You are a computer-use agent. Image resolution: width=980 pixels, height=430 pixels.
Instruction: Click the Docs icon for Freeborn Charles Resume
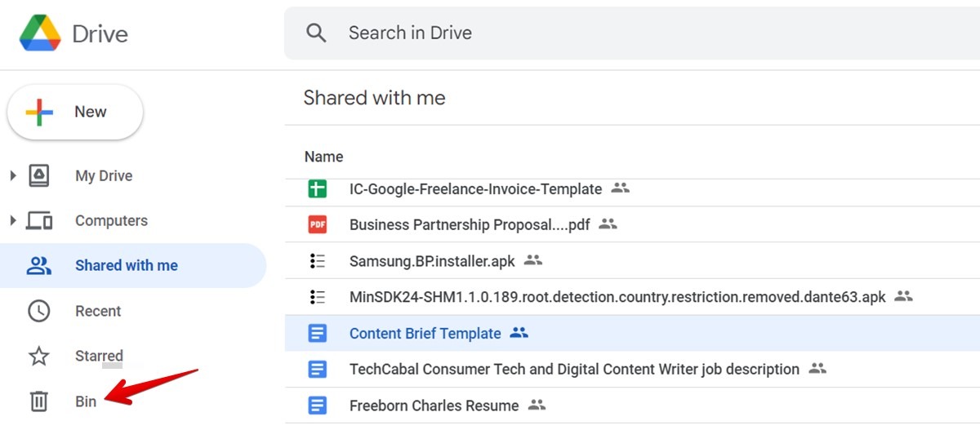click(318, 405)
